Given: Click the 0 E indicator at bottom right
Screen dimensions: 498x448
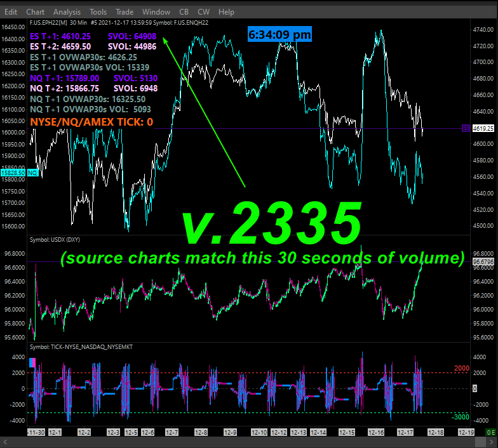Looking at the screenshot, I should (x=490, y=432).
